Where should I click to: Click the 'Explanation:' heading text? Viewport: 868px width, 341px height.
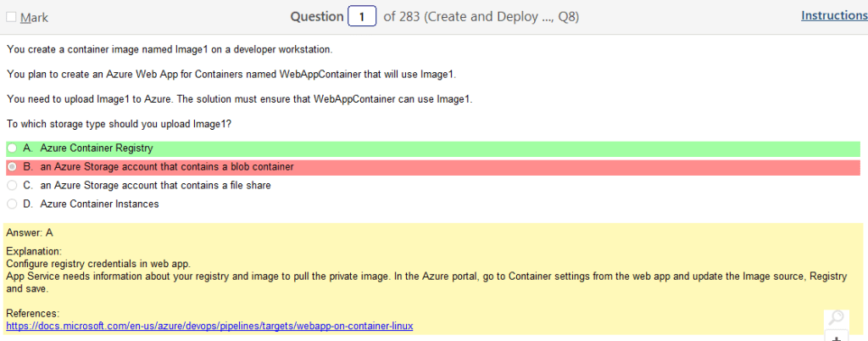(x=34, y=251)
